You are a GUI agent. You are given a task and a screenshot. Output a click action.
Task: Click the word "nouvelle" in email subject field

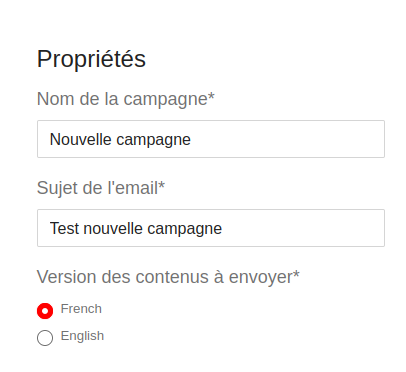coord(113,228)
